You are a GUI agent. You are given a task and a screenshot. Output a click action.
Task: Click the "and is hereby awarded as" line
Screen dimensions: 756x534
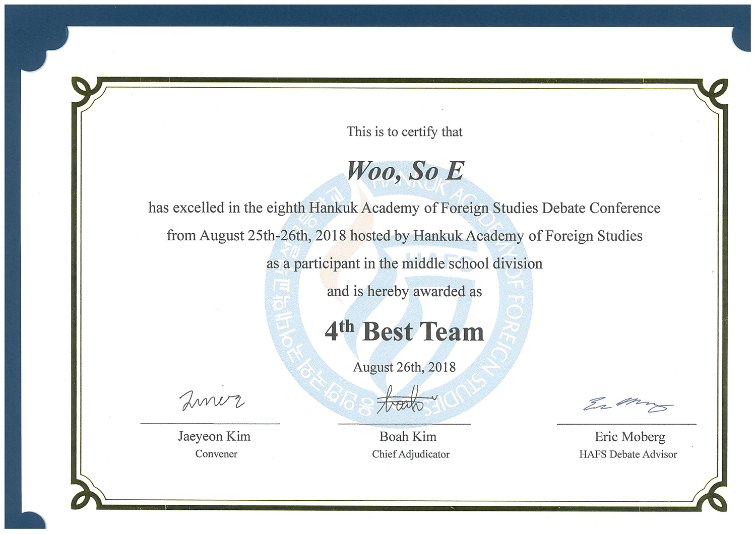(404, 292)
